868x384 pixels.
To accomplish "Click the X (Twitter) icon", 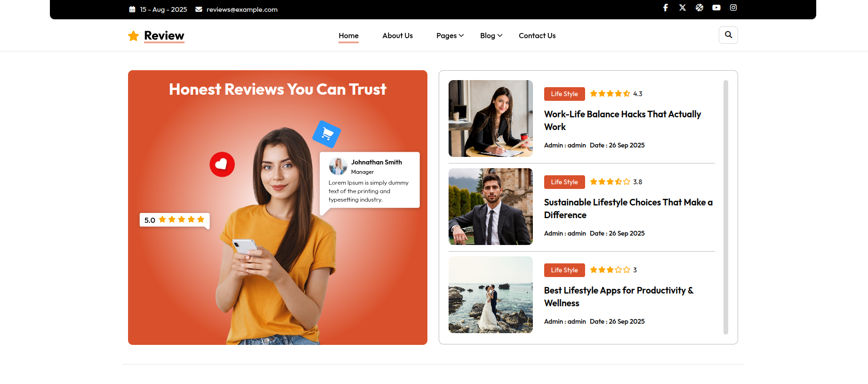I will pos(683,8).
